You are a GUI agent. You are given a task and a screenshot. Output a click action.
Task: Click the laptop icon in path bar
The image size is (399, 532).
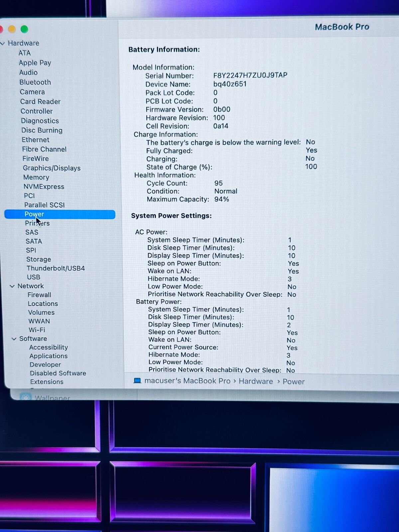tap(137, 381)
